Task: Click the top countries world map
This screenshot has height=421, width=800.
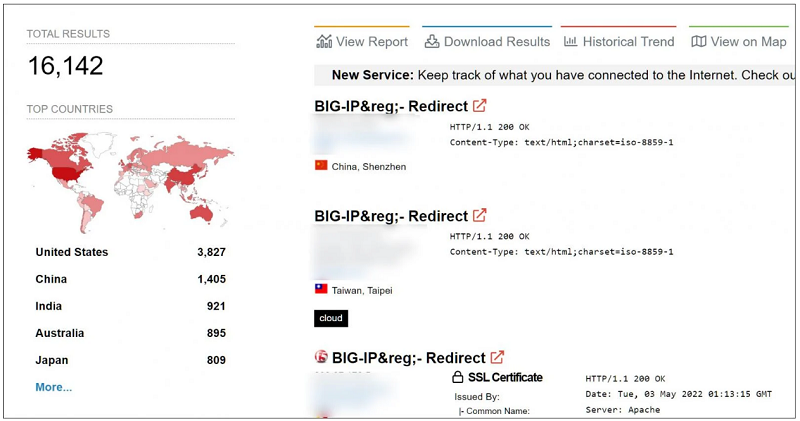Action: coord(131,181)
